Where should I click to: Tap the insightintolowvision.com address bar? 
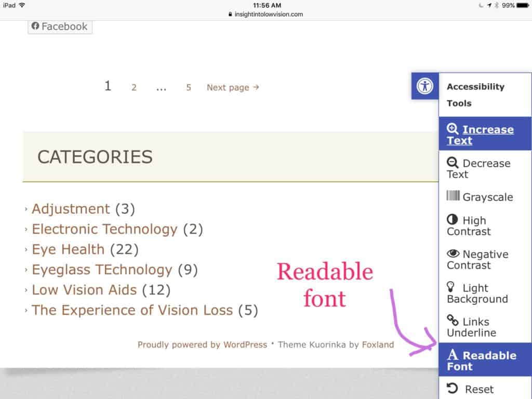pos(266,15)
